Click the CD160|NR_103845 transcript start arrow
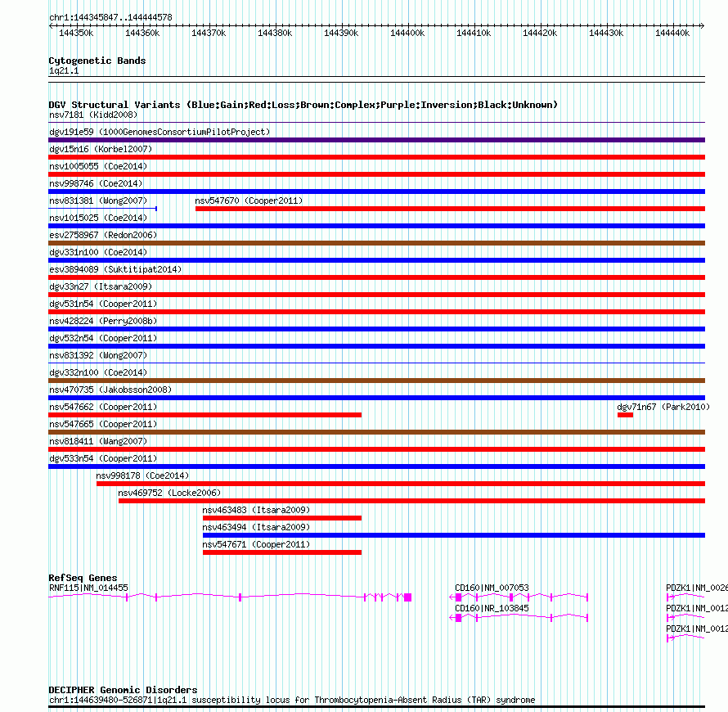 pos(452,618)
